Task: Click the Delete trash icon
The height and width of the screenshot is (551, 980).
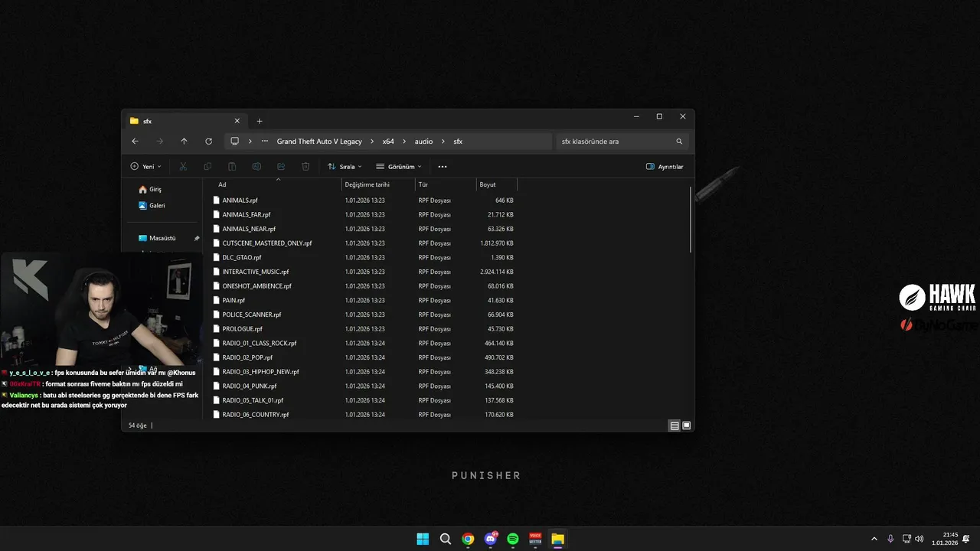Action: point(305,166)
